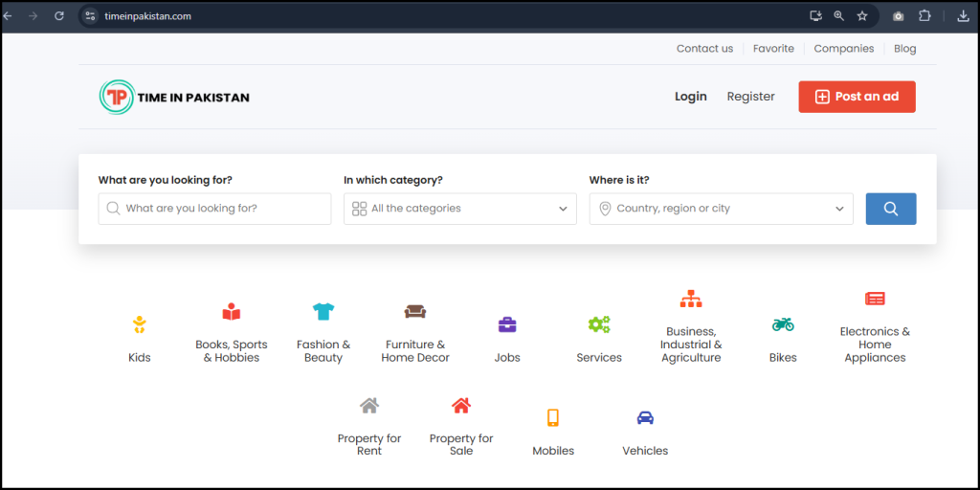The image size is (980, 490).
Task: Select the Mobiles phone icon
Action: coord(553,417)
